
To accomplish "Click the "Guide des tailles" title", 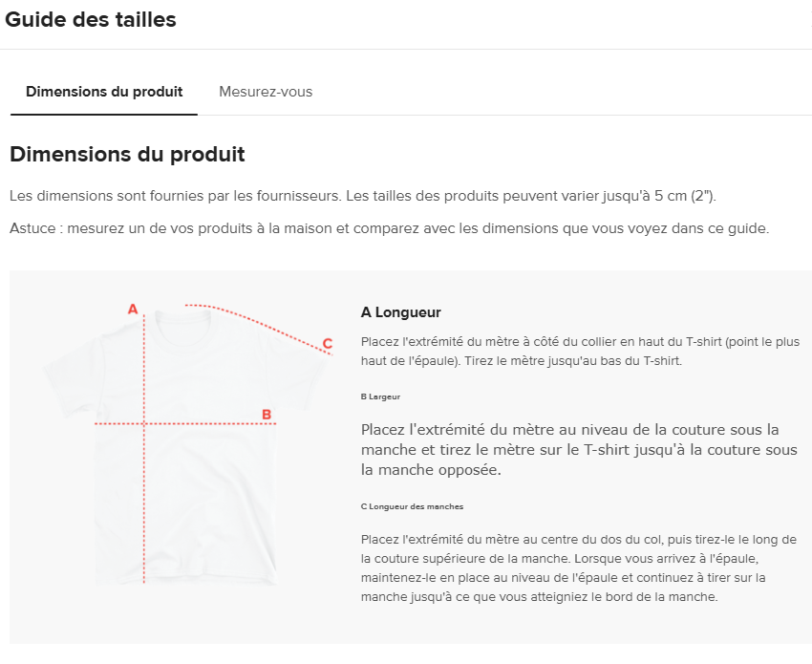I will coord(91,20).
